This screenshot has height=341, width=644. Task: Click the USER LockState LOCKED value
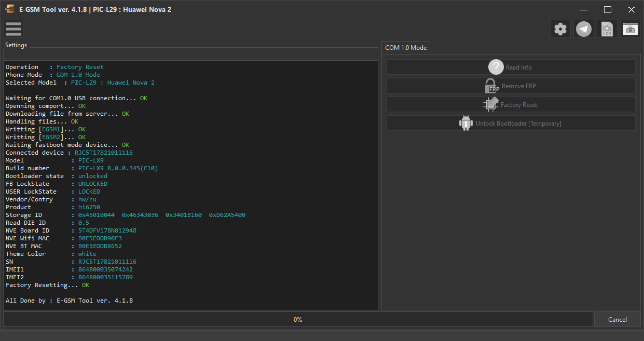[89, 192]
